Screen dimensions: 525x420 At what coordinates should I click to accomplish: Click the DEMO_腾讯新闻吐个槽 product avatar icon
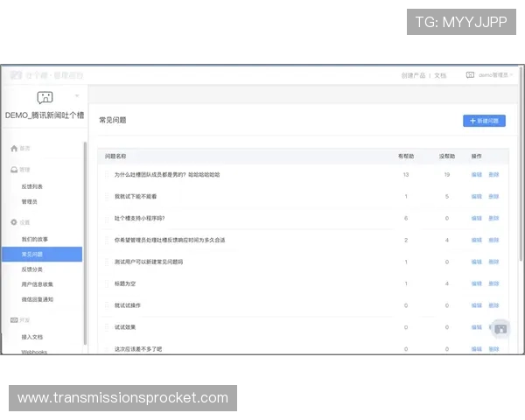click(45, 97)
